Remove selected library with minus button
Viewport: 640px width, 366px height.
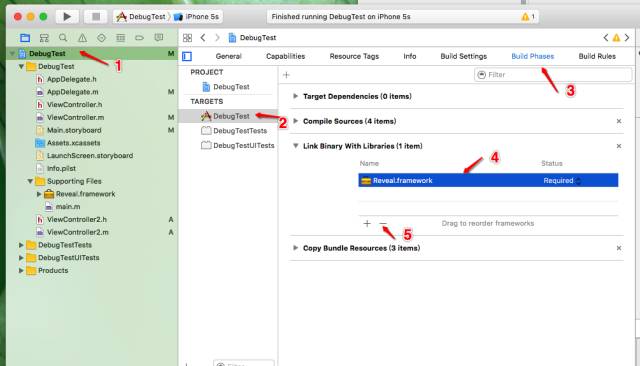pos(383,224)
